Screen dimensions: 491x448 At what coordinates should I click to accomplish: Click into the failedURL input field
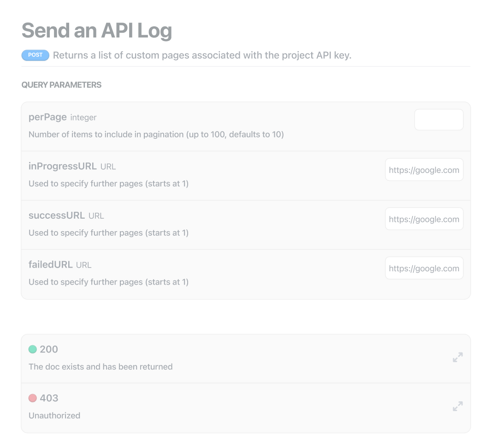pos(424,269)
